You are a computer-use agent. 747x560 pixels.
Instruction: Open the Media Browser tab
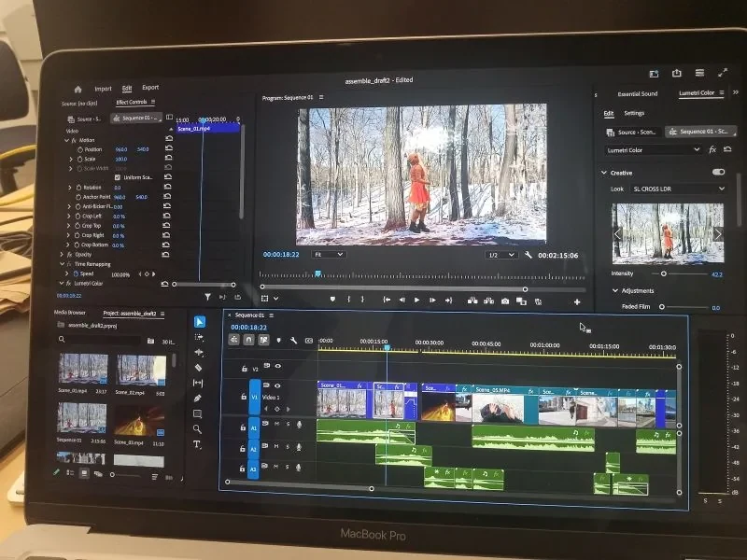(69, 313)
